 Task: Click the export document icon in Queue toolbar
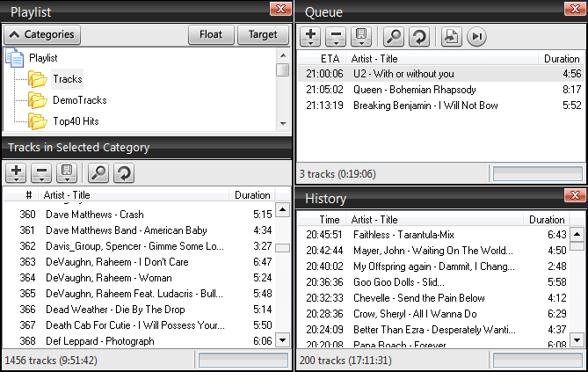450,36
